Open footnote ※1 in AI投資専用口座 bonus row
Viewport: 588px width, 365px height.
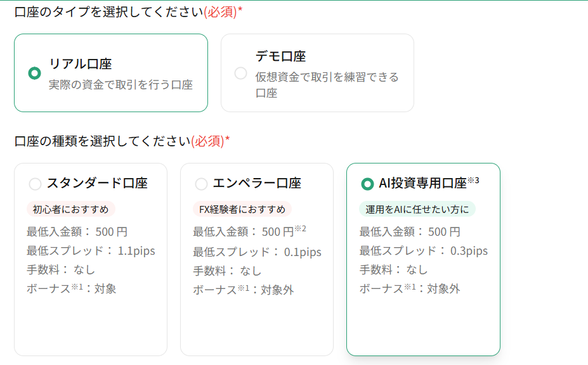[410, 286]
